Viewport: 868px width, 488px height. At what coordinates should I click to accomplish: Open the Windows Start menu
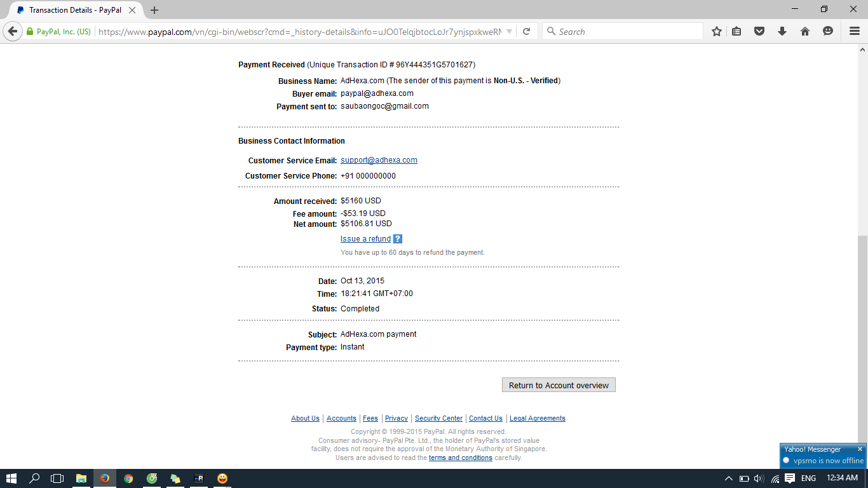pyautogui.click(x=11, y=478)
